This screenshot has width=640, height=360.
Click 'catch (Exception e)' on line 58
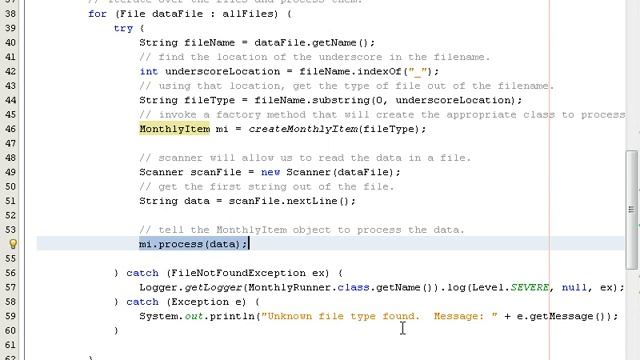(186, 302)
